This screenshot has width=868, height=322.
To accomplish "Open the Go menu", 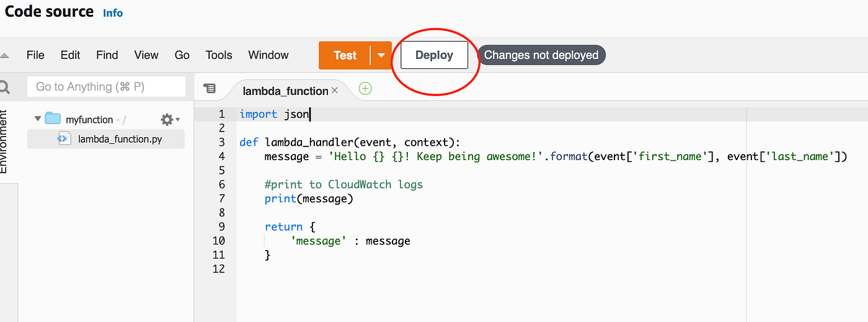I will click(x=182, y=55).
